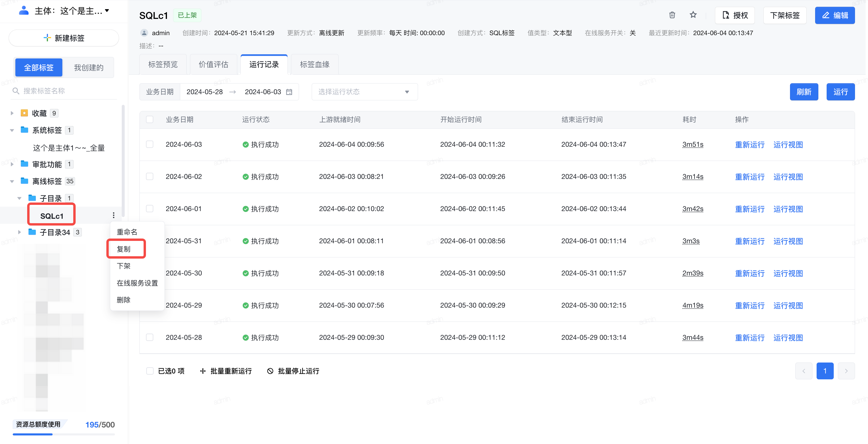Image resolution: width=868 pixels, height=444 pixels.
Task: Switch to 标签血缘 tab
Action: [x=315, y=64]
